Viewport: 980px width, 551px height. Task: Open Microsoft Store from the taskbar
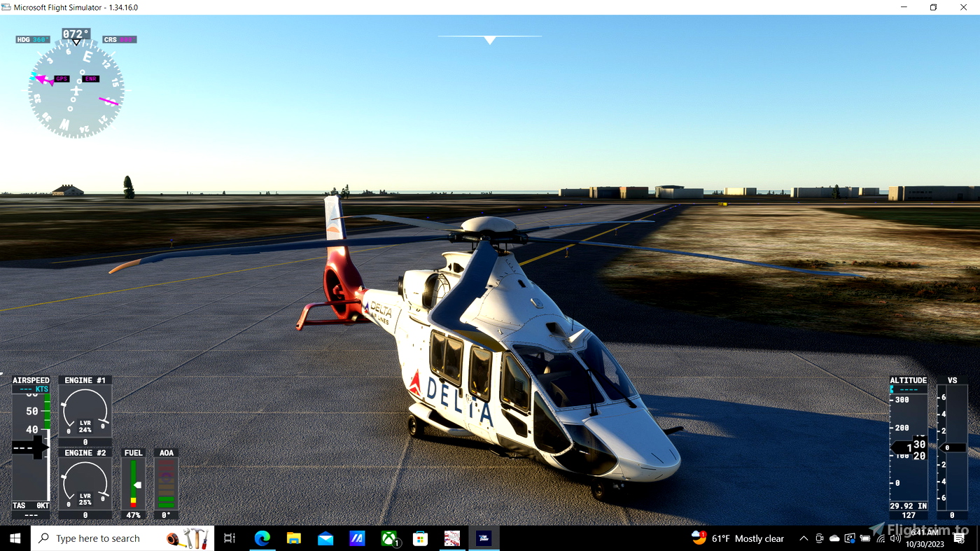click(420, 538)
